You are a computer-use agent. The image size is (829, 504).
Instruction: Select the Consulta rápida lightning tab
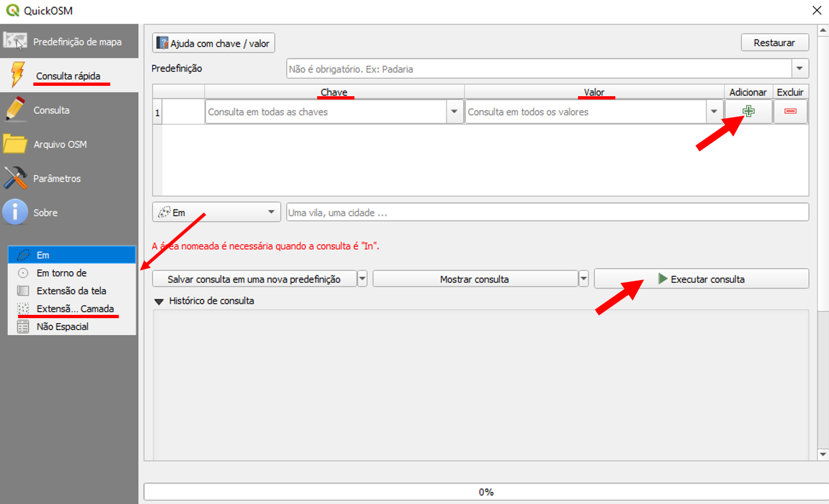(x=69, y=75)
